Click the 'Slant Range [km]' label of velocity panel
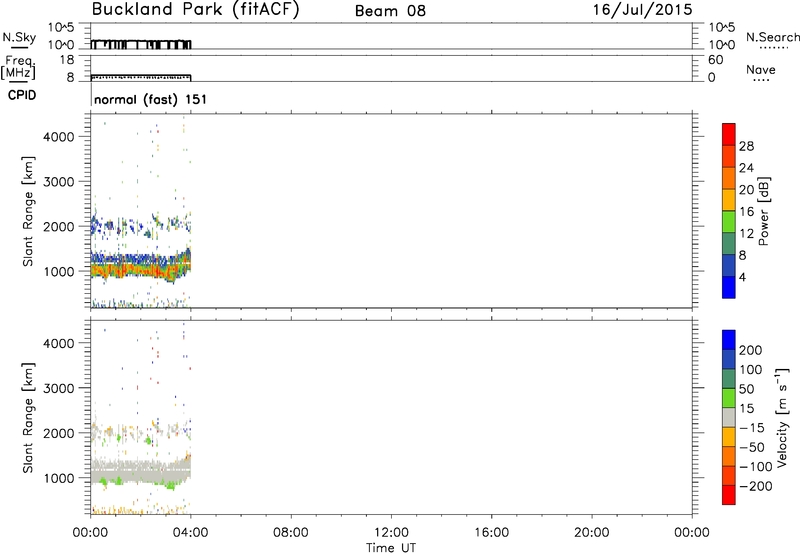 click(x=28, y=418)
